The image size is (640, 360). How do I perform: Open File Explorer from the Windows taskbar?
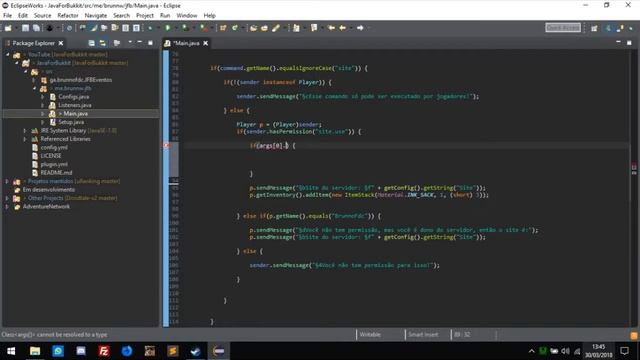click(35, 351)
